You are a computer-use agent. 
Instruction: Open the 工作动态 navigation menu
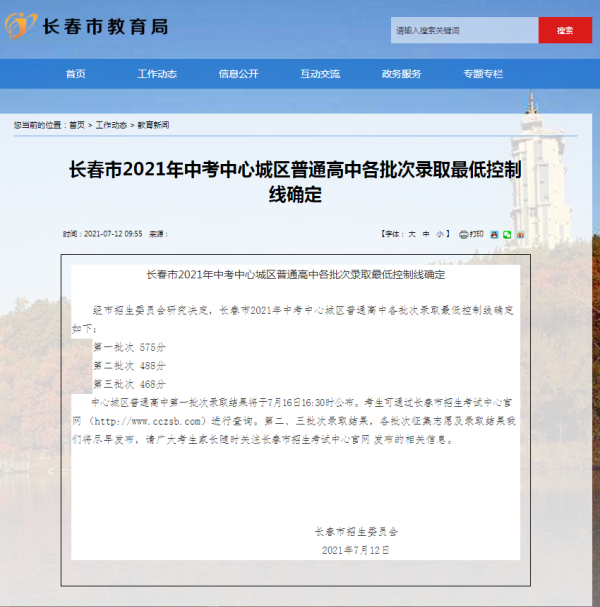[157, 74]
